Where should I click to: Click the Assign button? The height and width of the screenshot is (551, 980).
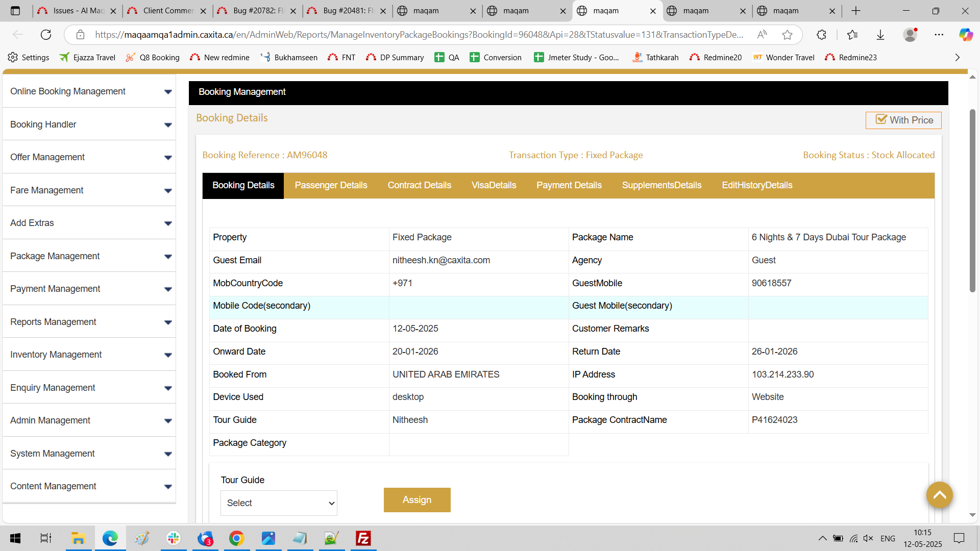pos(417,500)
